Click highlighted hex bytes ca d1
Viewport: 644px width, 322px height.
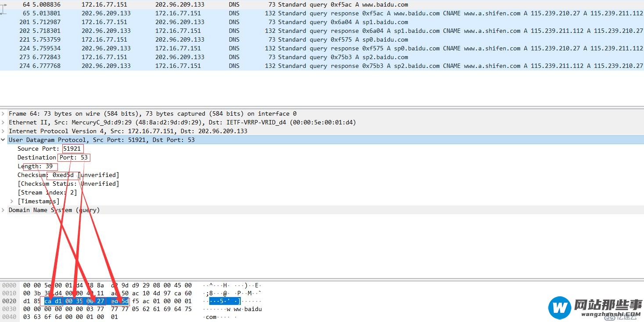[53, 301]
